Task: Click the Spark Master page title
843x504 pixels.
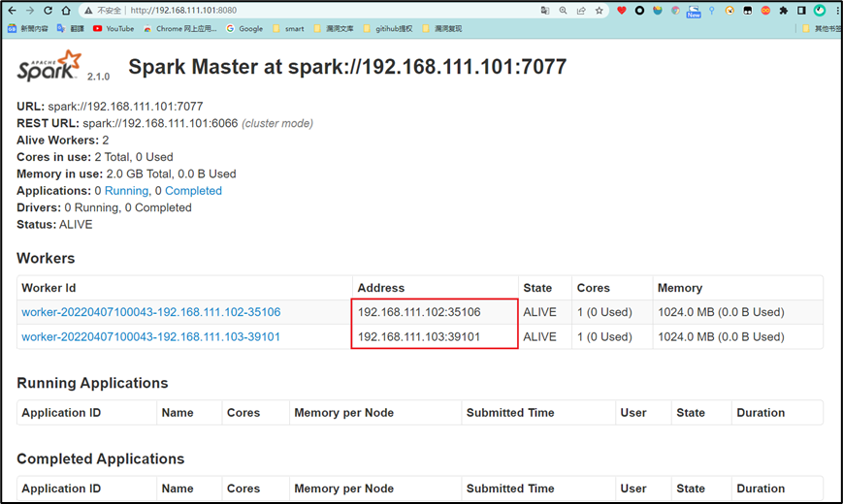Action: pos(347,67)
